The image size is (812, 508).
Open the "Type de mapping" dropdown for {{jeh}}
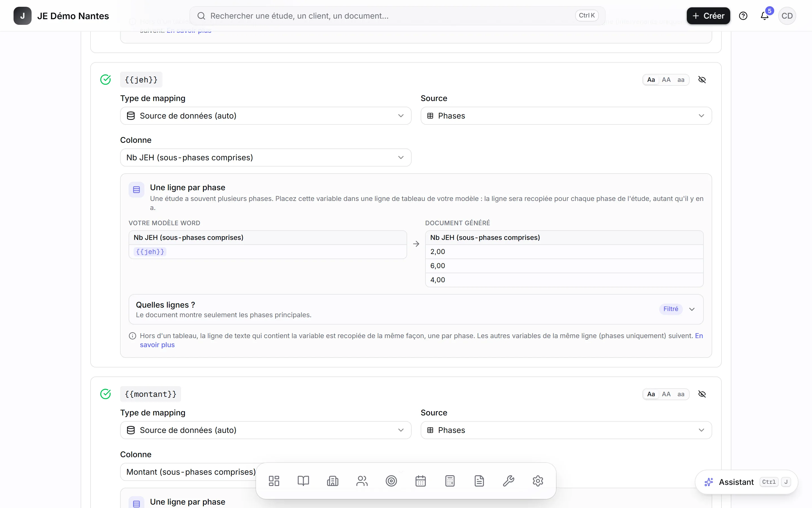click(266, 116)
